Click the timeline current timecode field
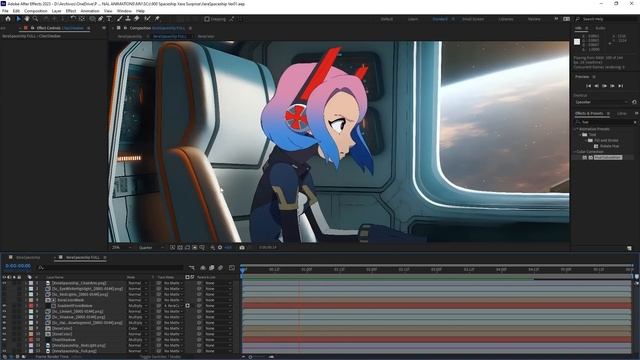Screen dimensions: 640x360 (18, 266)
